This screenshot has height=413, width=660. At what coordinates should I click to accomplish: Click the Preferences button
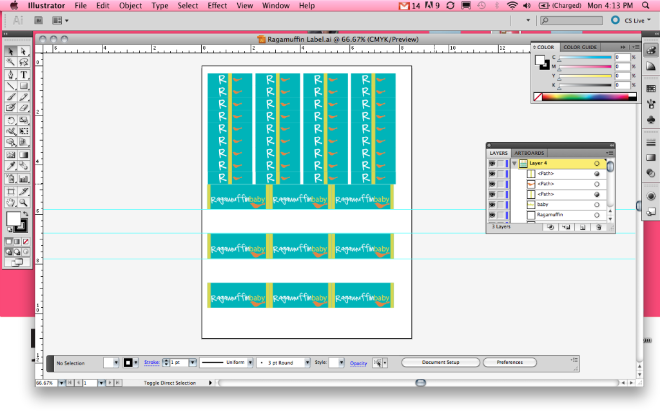point(510,362)
